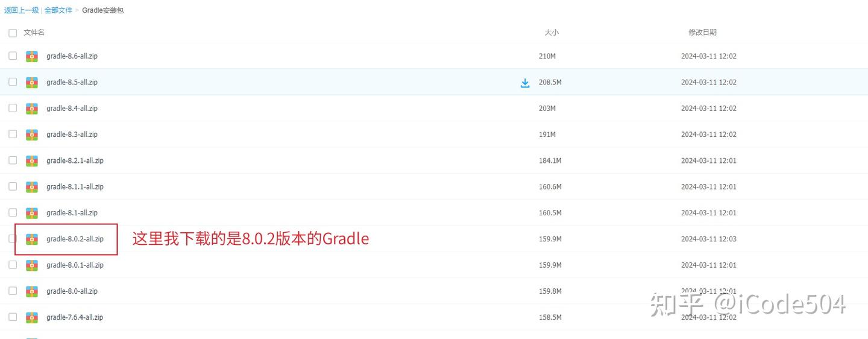Open file gradle-8.6-all.zip
This screenshot has height=339, width=868.
72,56
